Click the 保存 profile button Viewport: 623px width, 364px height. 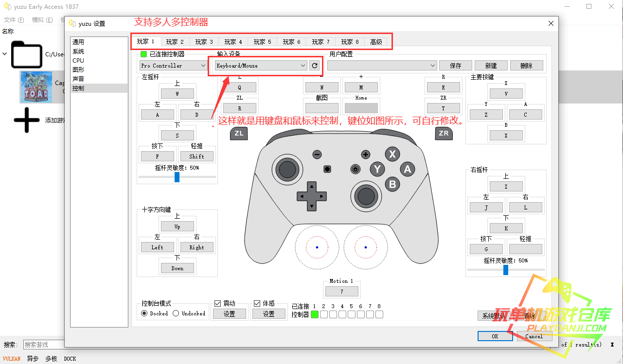click(456, 66)
